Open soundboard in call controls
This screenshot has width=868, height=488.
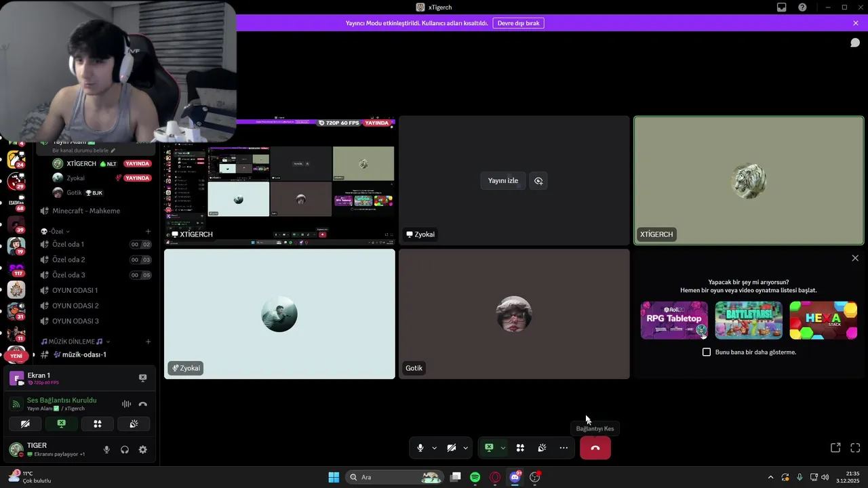[x=542, y=448]
